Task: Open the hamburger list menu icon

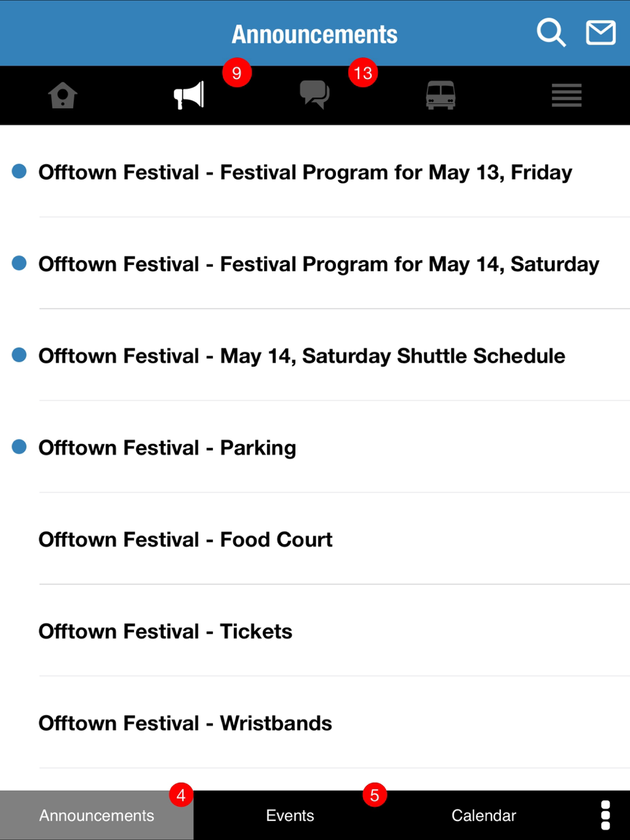Action: point(566,96)
